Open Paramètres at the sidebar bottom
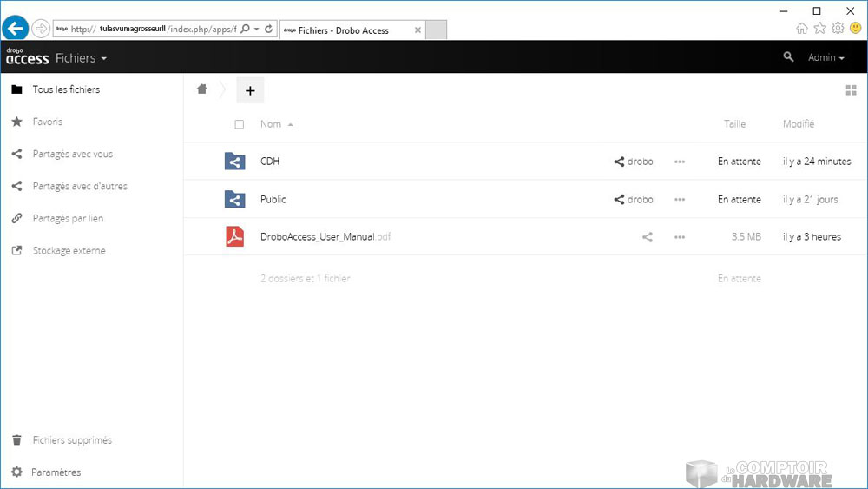This screenshot has width=868, height=489. (56, 472)
